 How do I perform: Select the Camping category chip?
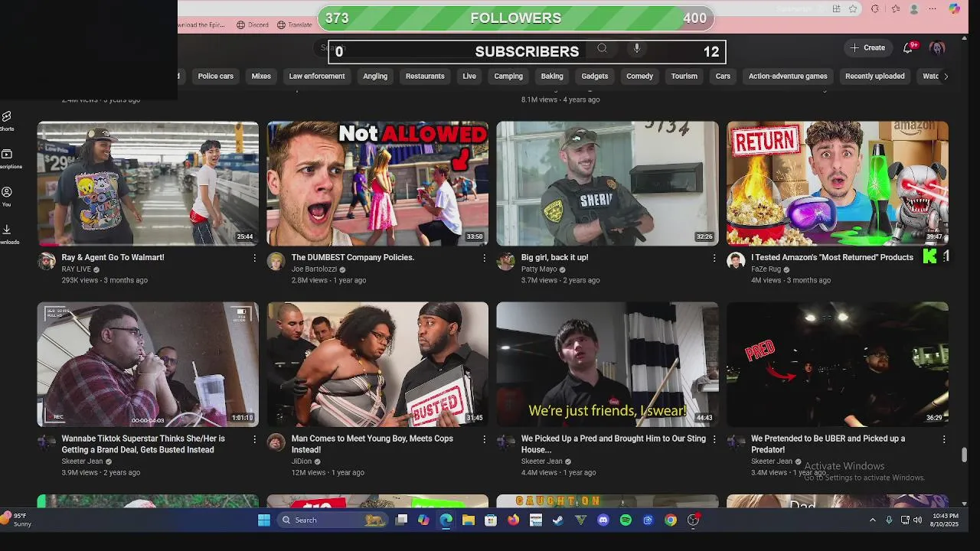508,77
